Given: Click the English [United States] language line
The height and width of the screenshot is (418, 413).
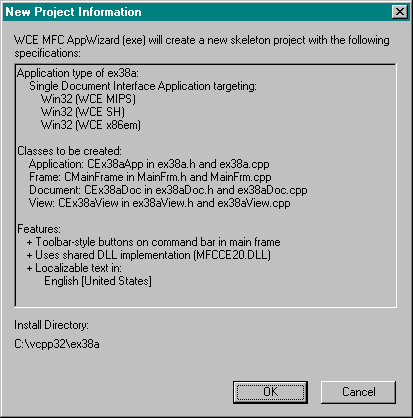Looking at the screenshot, I should click(x=98, y=281).
